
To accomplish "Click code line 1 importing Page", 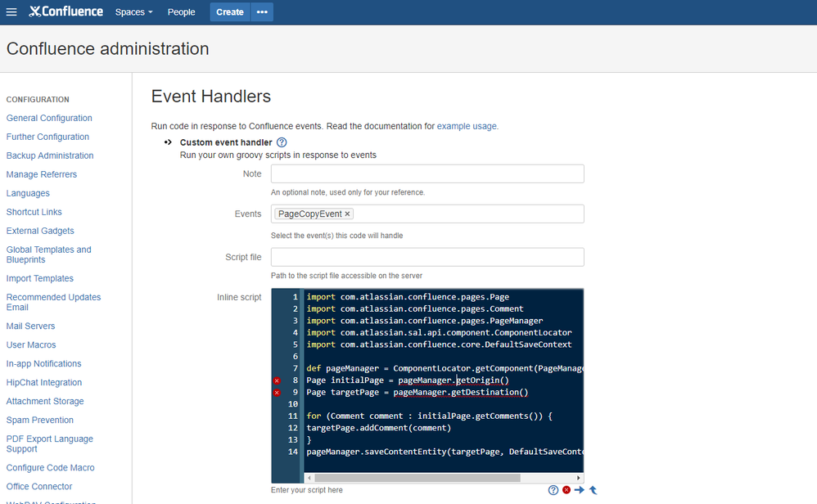I will click(408, 297).
